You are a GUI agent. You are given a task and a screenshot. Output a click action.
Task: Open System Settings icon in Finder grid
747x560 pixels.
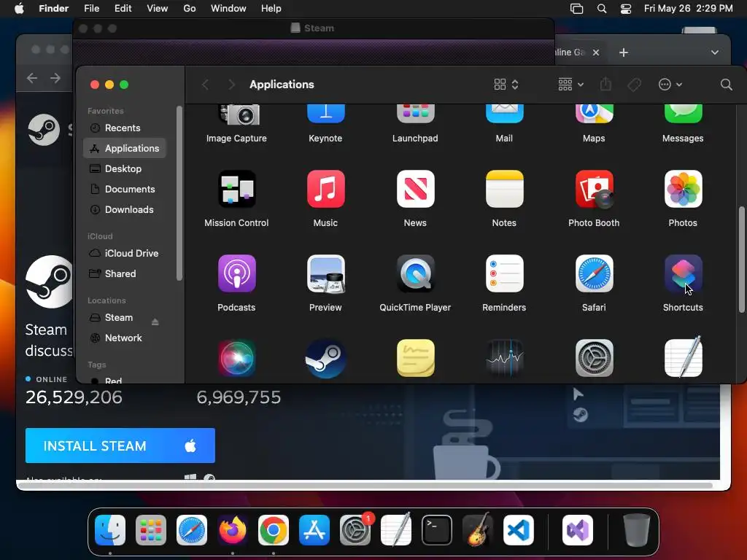click(x=594, y=358)
